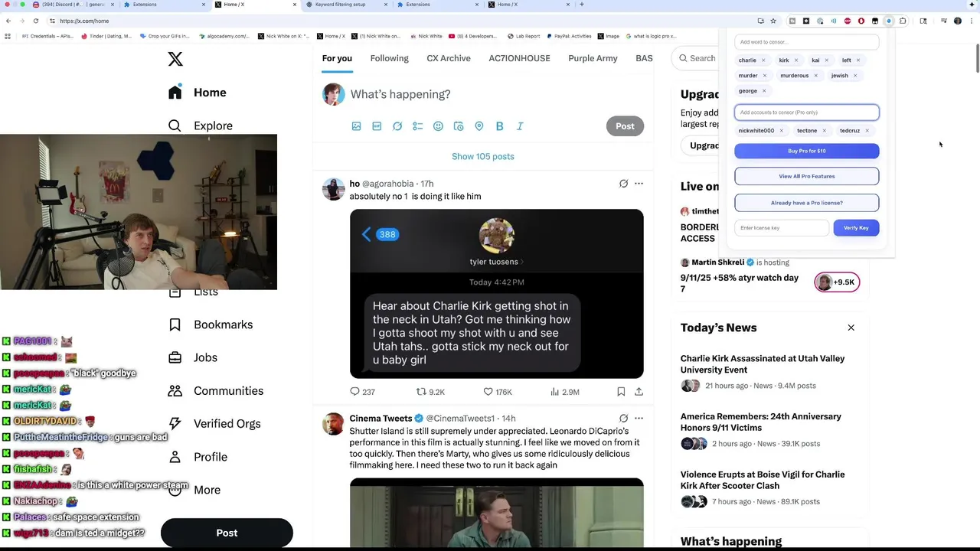Focus the 'Enter license key' field
Screen dimensions: 980x551
click(x=782, y=228)
